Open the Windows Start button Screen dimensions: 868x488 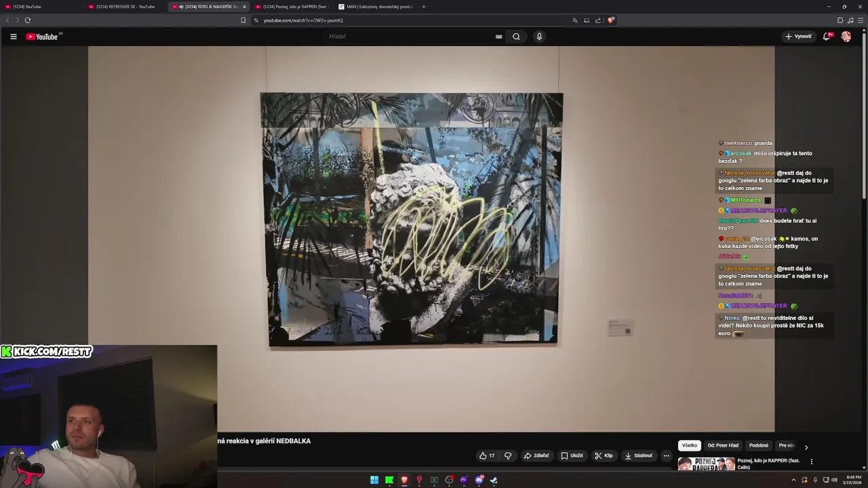click(x=374, y=480)
